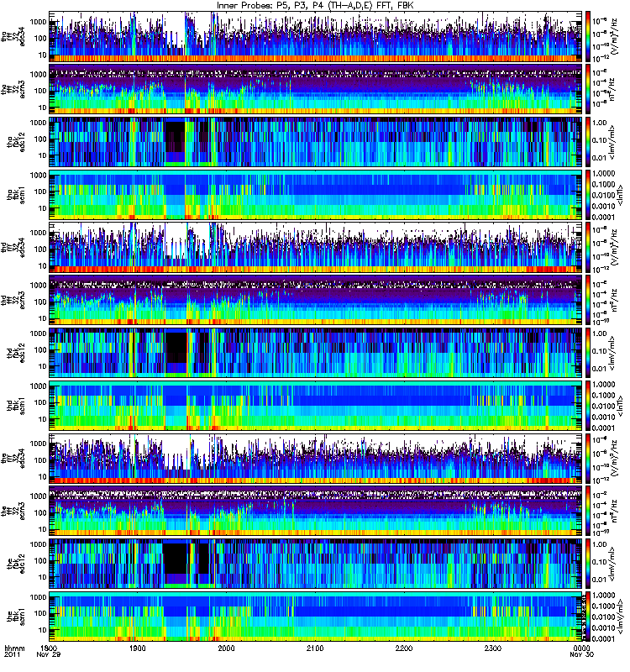Click the color bar beside tha fbk edc12 panel
Viewport: 630px width, 672px height.
587,142
